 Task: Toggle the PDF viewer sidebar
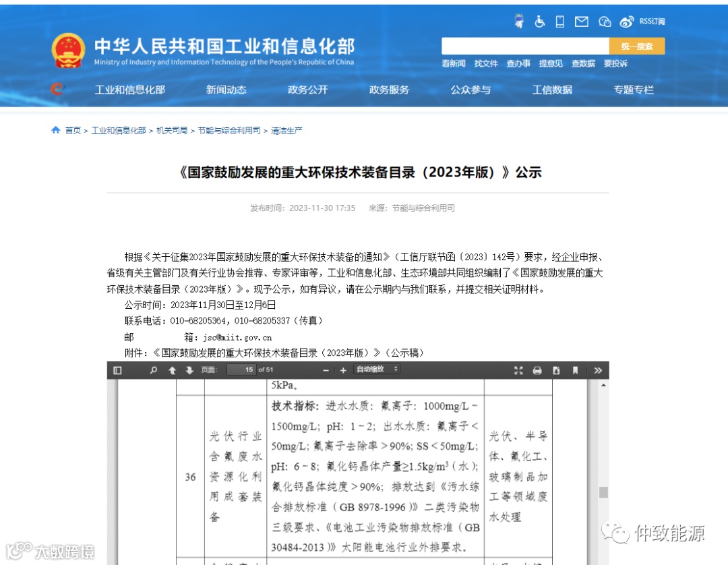click(117, 370)
